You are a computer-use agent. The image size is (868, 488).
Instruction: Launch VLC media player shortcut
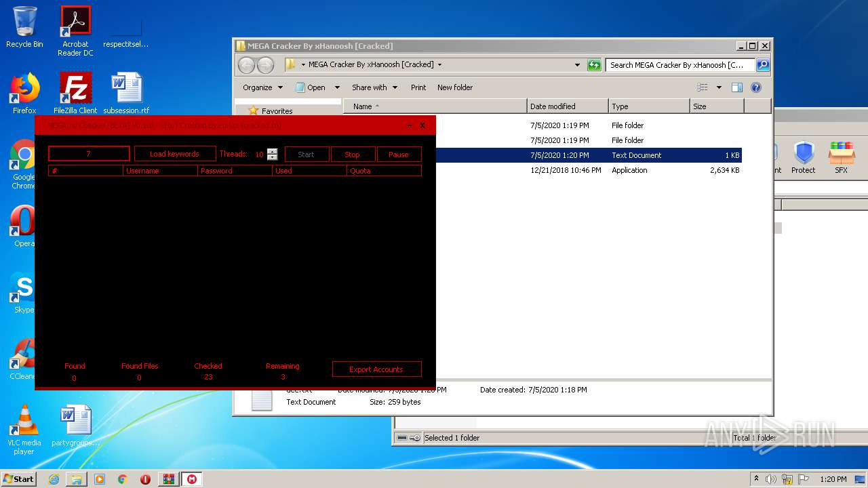24,430
